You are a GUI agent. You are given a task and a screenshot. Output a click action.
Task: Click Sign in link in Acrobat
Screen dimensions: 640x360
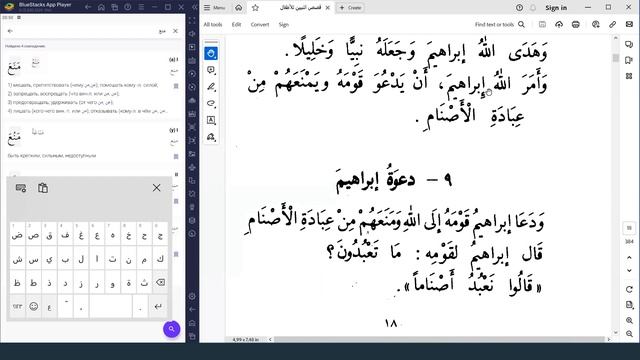[556, 8]
